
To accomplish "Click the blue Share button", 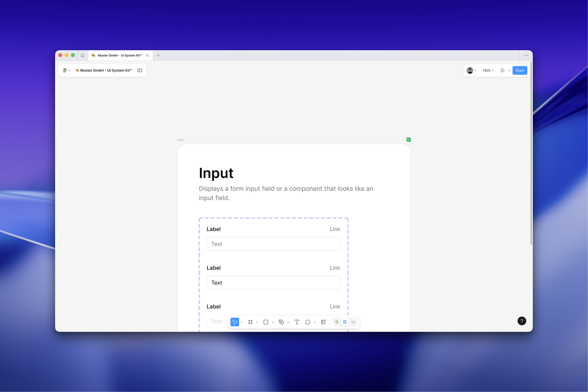I will tap(520, 71).
